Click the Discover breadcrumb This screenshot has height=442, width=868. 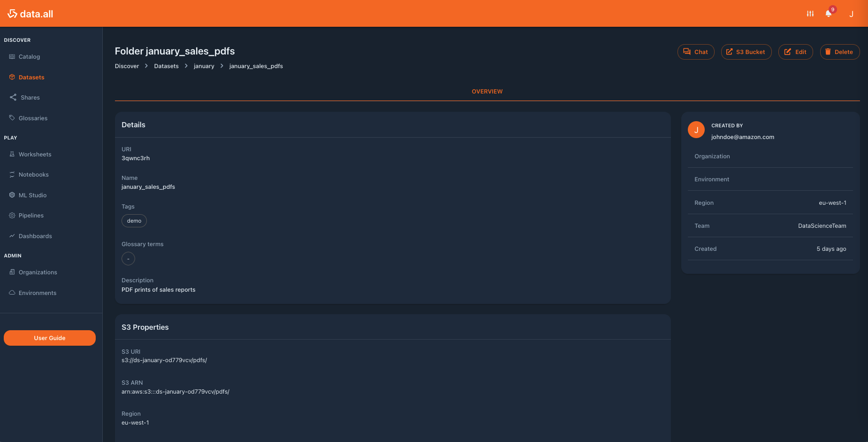[127, 66]
